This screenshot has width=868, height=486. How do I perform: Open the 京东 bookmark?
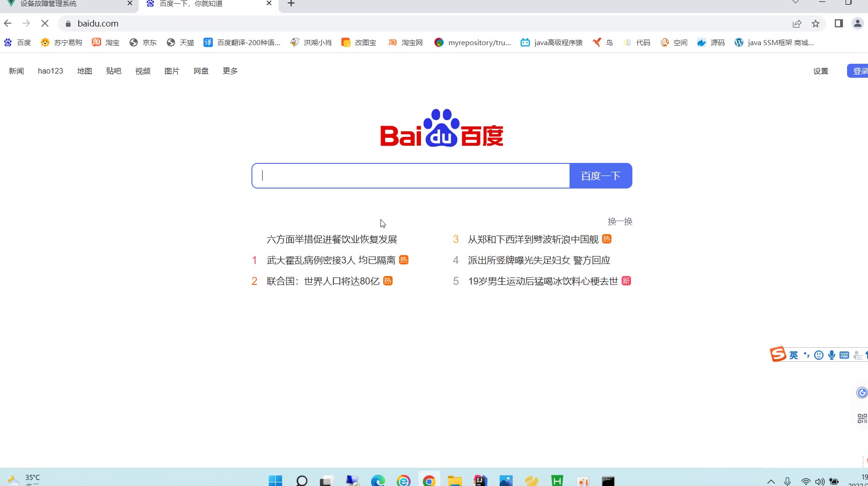(x=143, y=42)
